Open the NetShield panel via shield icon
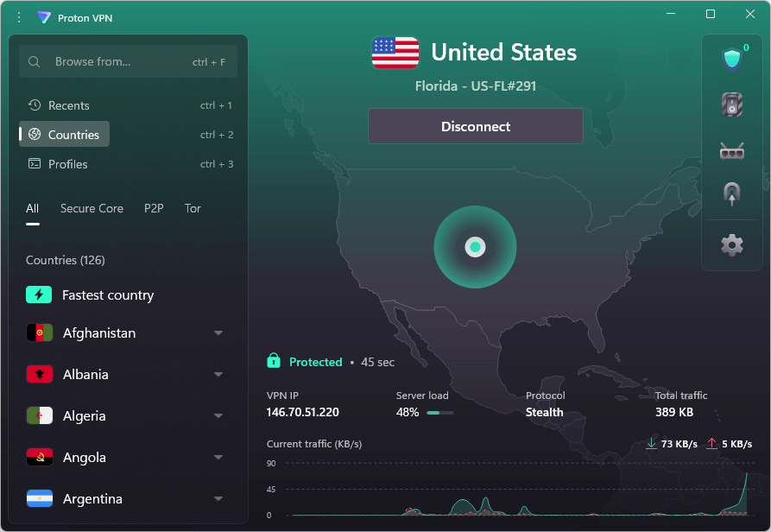The image size is (771, 532). click(x=730, y=58)
